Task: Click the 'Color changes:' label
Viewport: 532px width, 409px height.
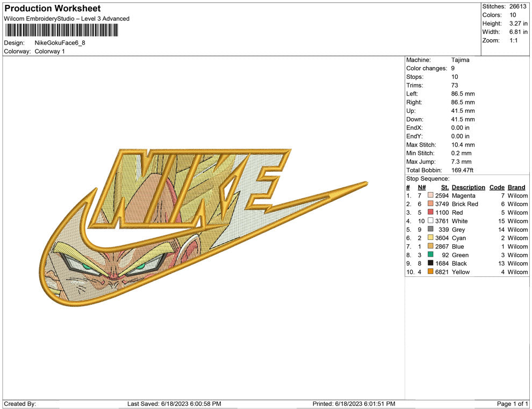Action: pos(427,68)
